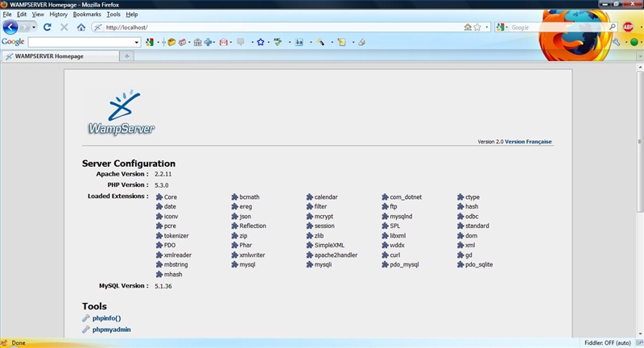The image size is (644, 348).
Task: Click the blue star bookmarks toolbar icon
Action: (260, 42)
